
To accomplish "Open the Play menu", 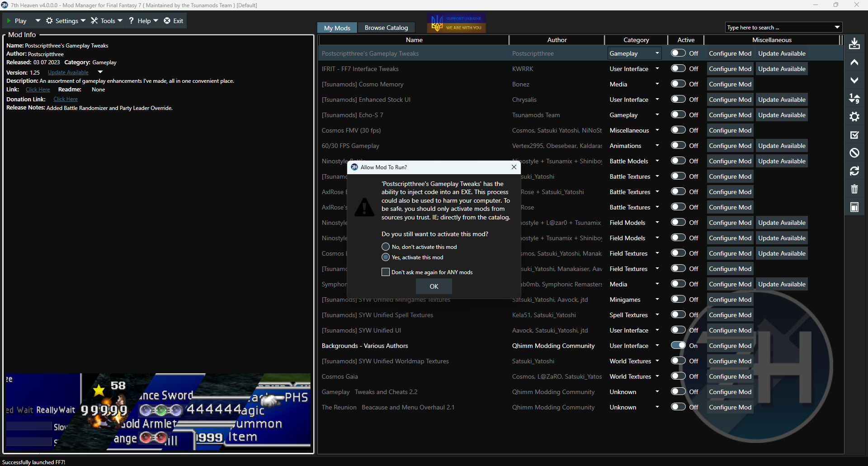I will coord(17,21).
